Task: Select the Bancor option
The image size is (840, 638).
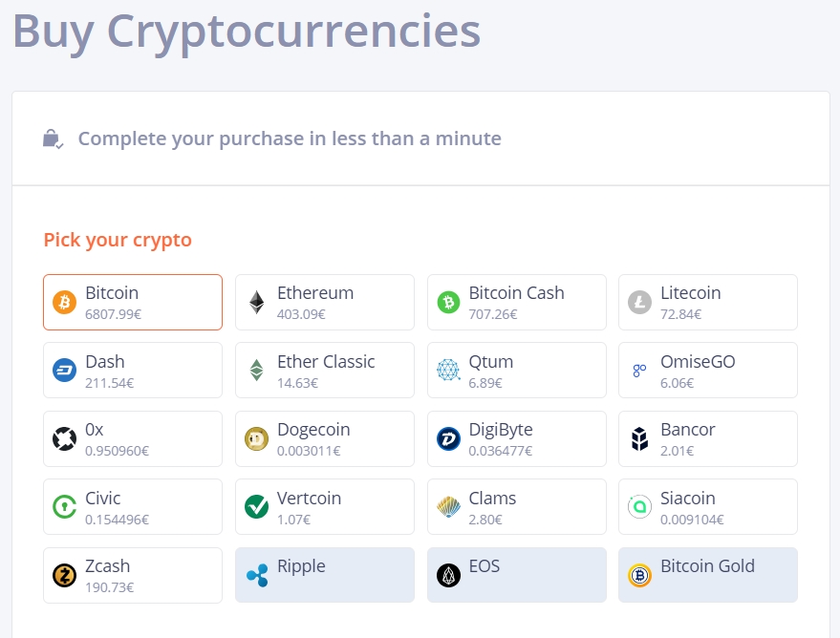Action: pyautogui.click(x=708, y=439)
